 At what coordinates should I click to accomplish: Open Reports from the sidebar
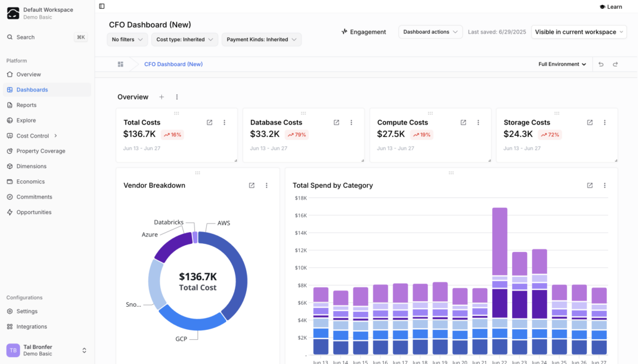coord(47,105)
